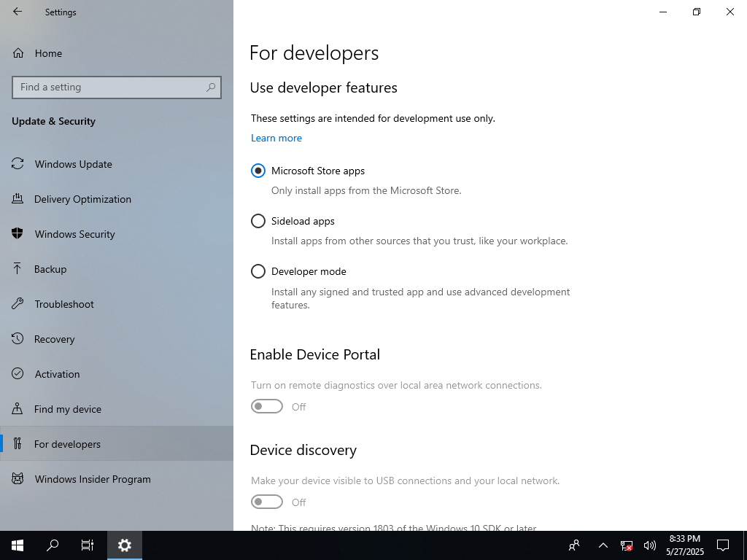Image resolution: width=747 pixels, height=560 pixels.
Task: Click the Windows Insider Program cat icon
Action: pyautogui.click(x=18, y=479)
